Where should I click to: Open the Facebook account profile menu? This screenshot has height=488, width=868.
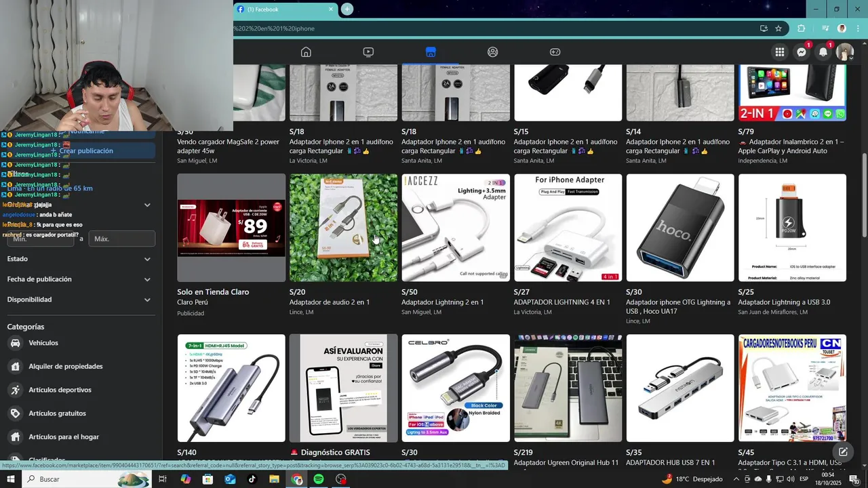coord(845,52)
